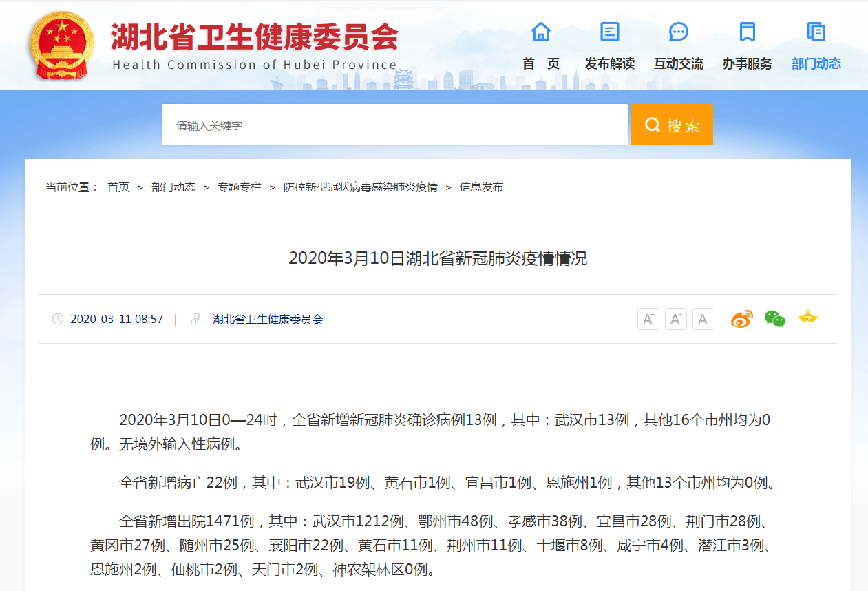868x591 pixels.
Task: Click the 发布解读 document icon
Action: pyautogui.click(x=609, y=32)
